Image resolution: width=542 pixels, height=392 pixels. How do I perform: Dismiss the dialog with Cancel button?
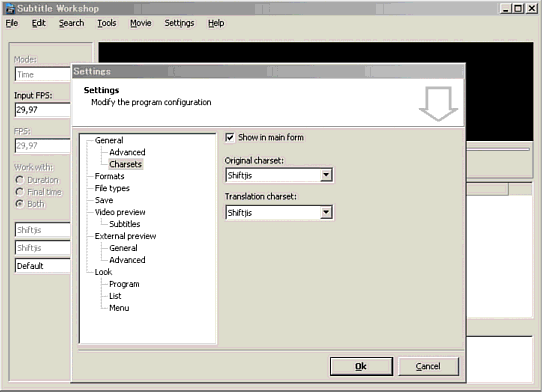[428, 366]
